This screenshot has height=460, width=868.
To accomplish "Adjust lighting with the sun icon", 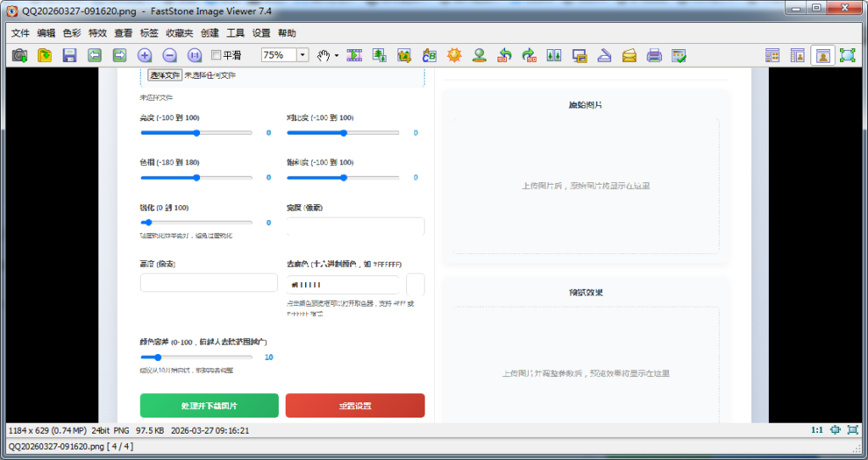I will tap(454, 55).
